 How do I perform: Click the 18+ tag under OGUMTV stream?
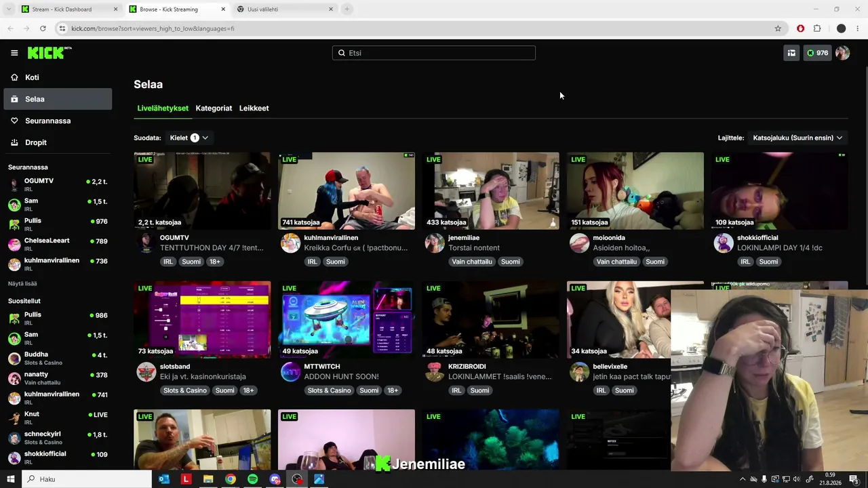[214, 262]
